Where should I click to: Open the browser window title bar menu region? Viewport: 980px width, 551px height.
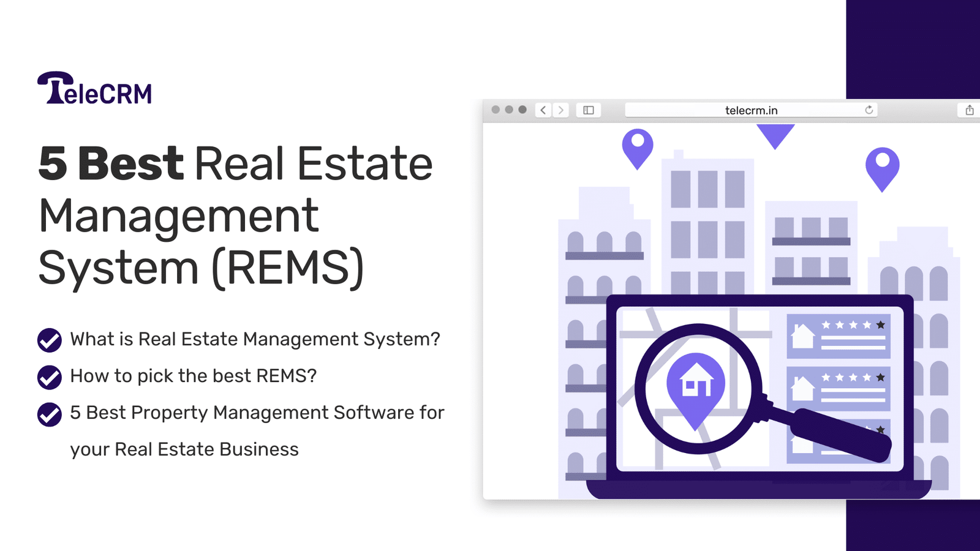click(x=508, y=109)
